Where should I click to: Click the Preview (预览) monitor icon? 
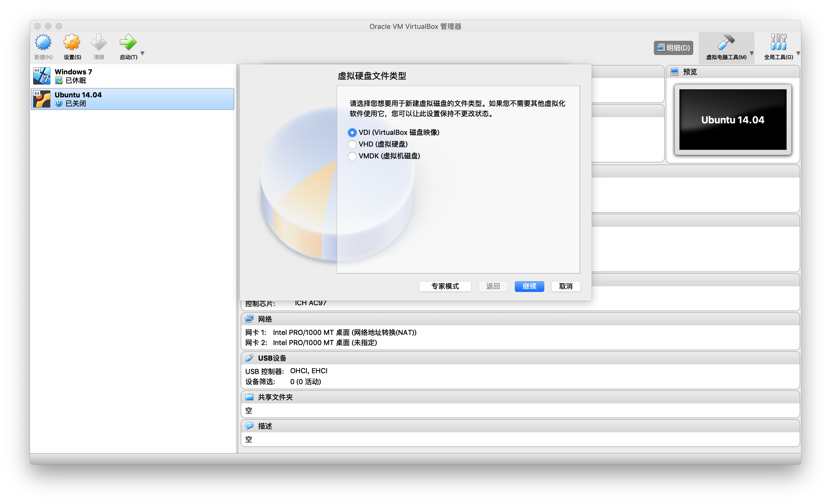(x=674, y=72)
